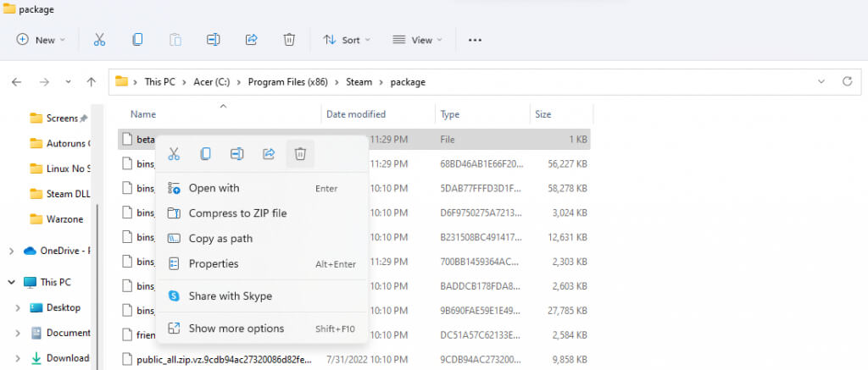Click the Copy icon in the toolbar

pyautogui.click(x=137, y=40)
